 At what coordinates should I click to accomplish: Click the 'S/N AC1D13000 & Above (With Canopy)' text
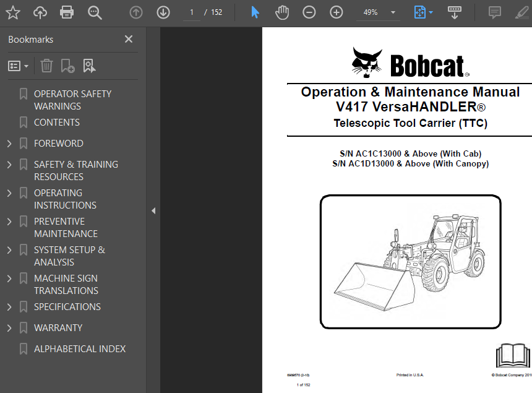point(411,164)
